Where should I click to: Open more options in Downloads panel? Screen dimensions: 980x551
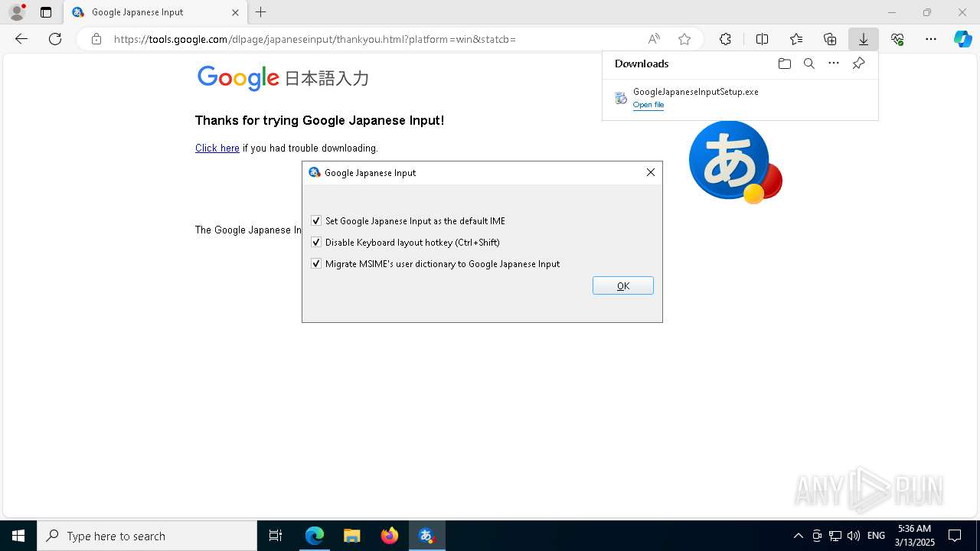834,64
